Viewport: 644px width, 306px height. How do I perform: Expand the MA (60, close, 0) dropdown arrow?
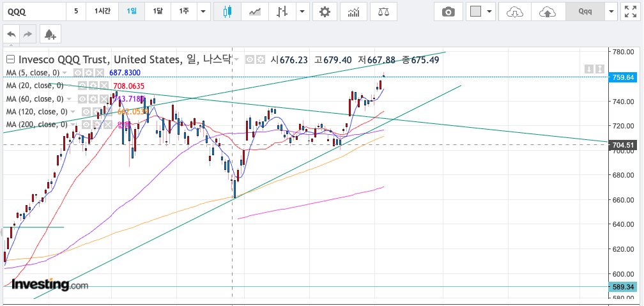point(69,99)
